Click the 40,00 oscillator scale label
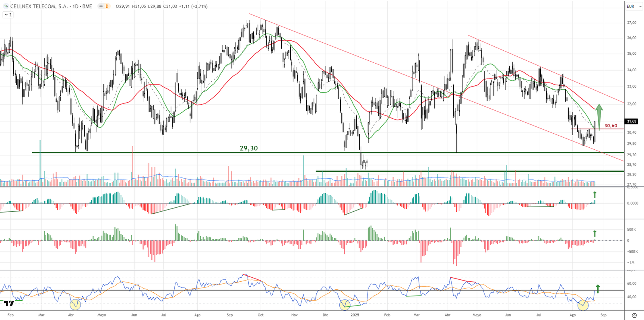The height and width of the screenshot is (320, 644). coord(632,297)
